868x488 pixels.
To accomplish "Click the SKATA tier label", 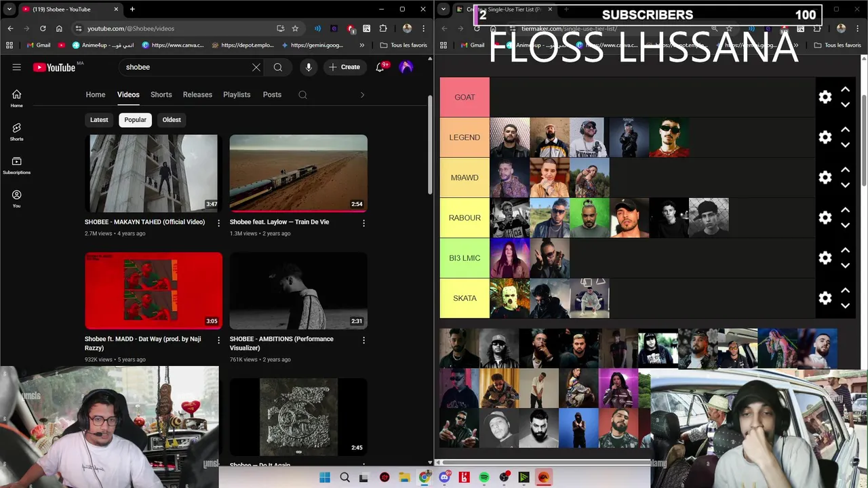I will coord(465,298).
